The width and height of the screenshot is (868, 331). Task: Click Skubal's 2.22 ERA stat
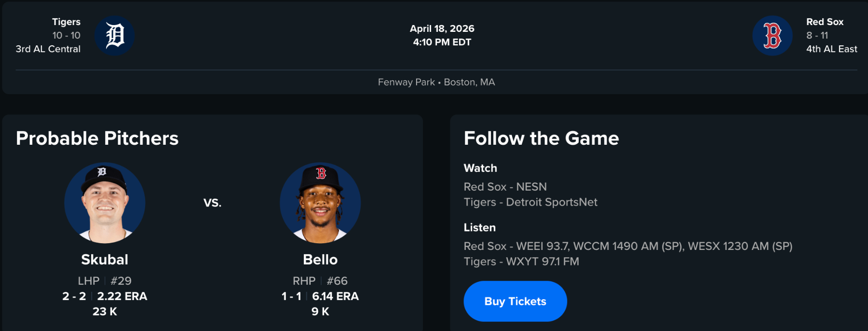tap(122, 296)
